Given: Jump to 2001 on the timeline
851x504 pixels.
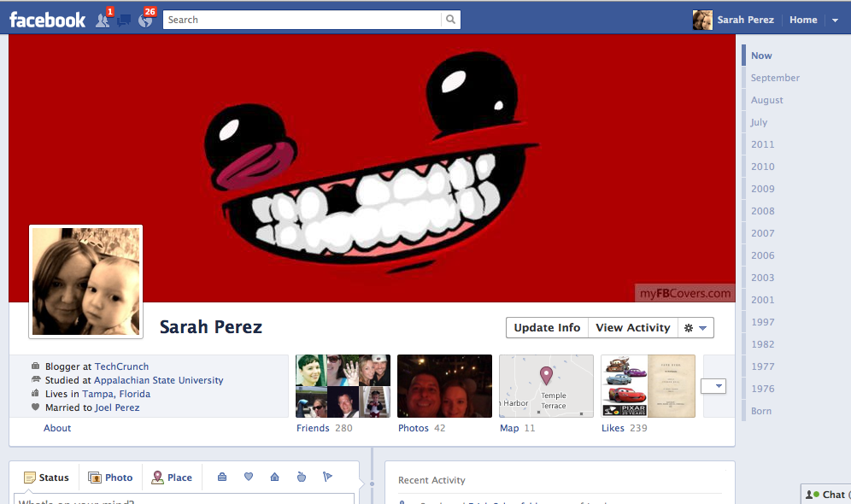Looking at the screenshot, I should (x=762, y=300).
